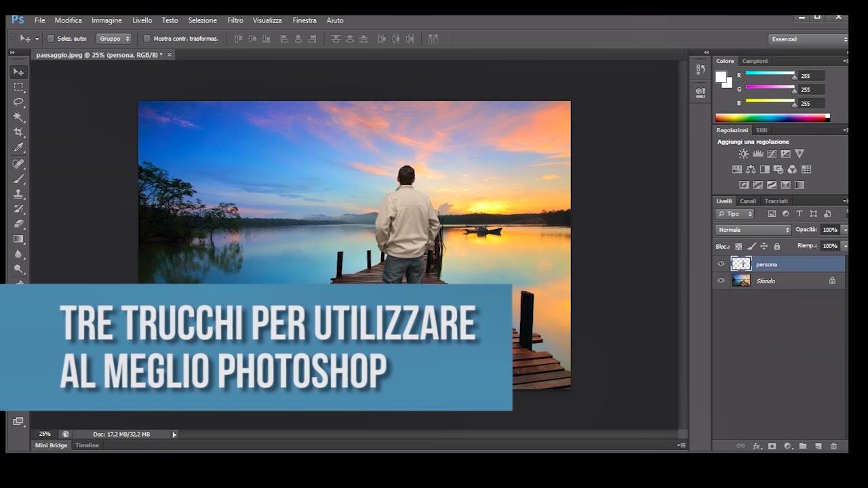Open the Filtro menu
The width and height of the screenshot is (868, 488).
tap(235, 20)
